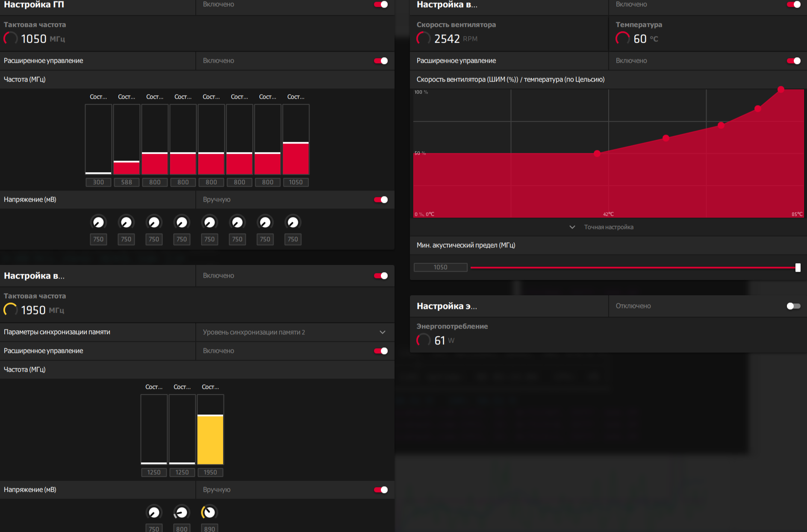This screenshot has width=807, height=532.
Task: Click the fan curve point at 100%
Action: (x=781, y=89)
